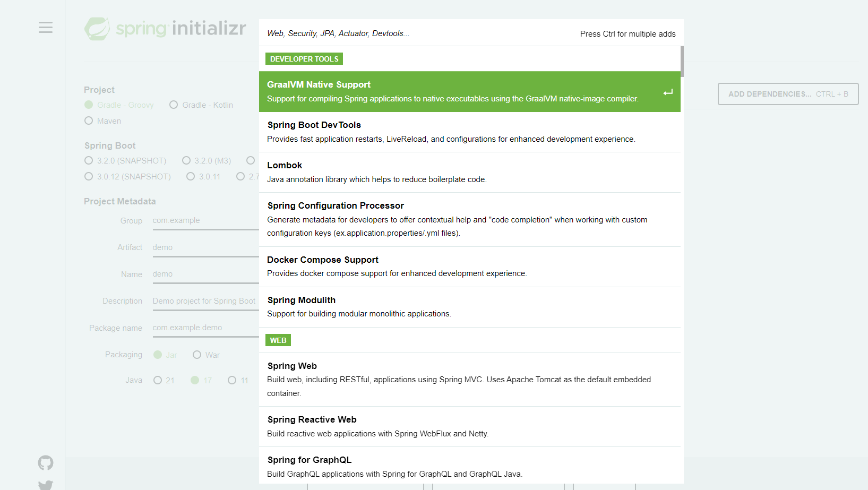Screen dimensions: 868x490
Task: Click the dependency list scrollbar thumb
Action: 682,62
